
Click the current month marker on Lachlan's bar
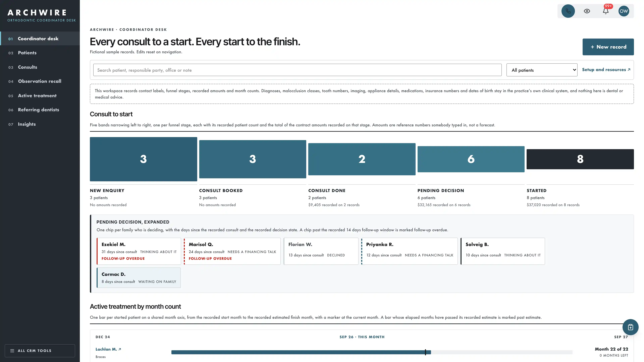pyautogui.click(x=425, y=352)
